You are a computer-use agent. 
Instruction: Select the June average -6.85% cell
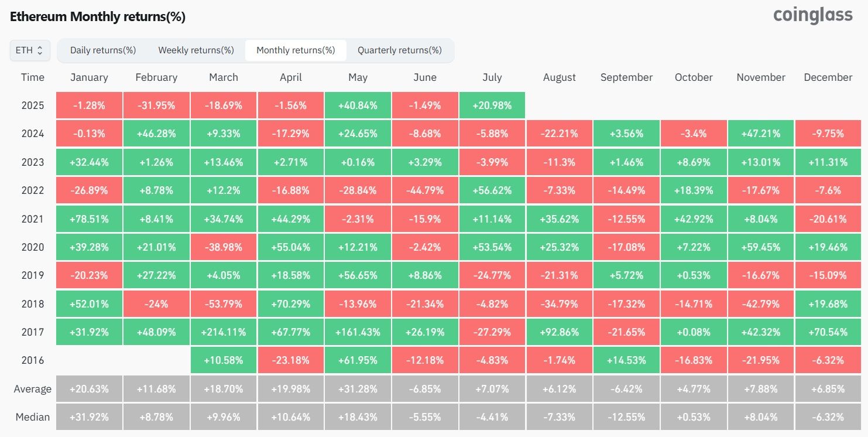pos(425,389)
